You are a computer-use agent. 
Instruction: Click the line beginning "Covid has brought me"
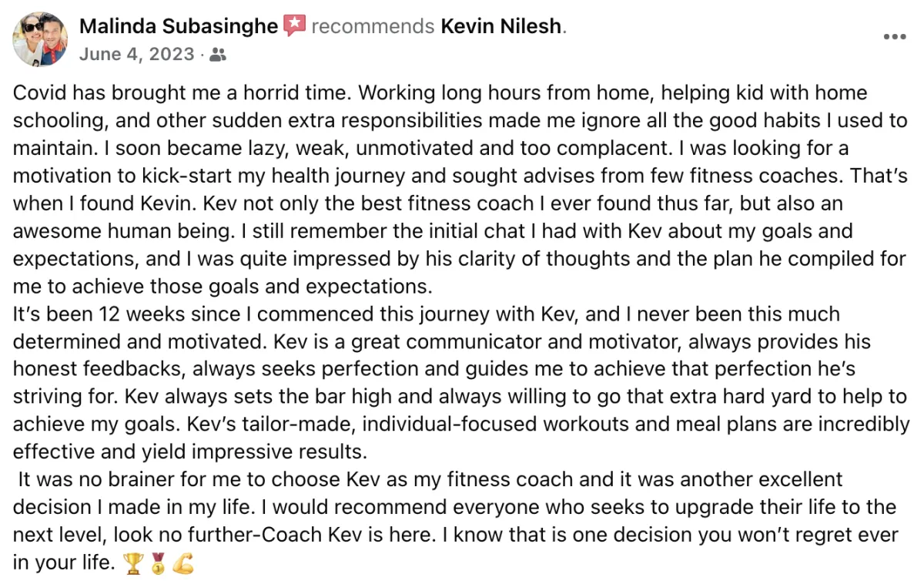(440, 93)
